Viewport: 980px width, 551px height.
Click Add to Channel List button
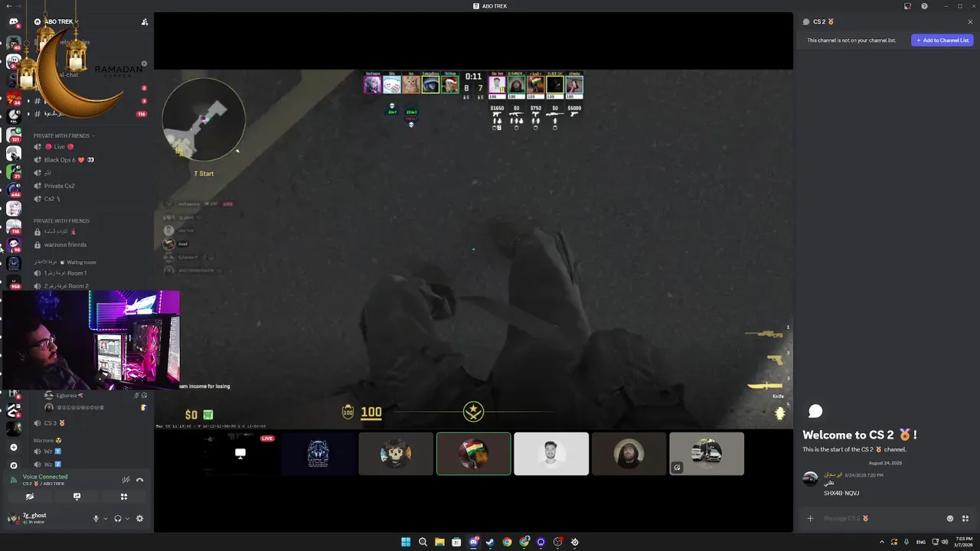942,40
